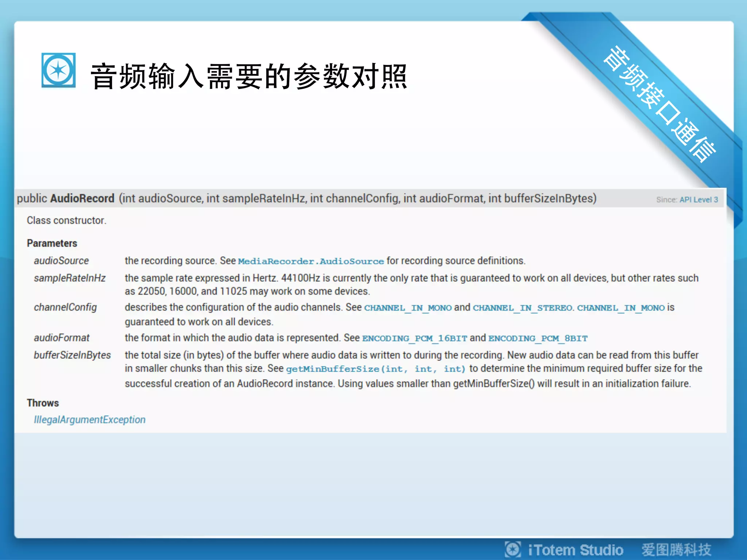The height and width of the screenshot is (560, 747).
Task: Click the Throws section heading
Action: tap(43, 403)
